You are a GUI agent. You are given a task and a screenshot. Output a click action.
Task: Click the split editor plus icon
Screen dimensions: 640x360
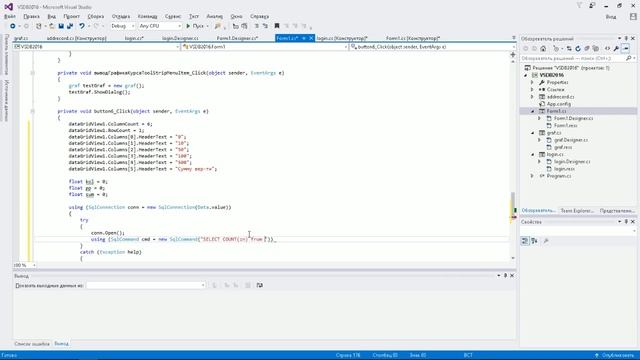[x=513, y=54]
